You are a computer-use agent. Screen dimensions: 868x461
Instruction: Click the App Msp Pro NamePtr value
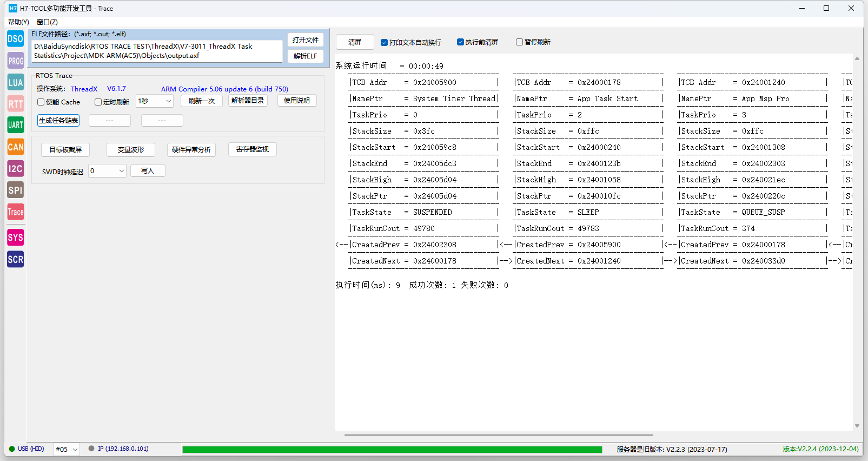pos(766,98)
